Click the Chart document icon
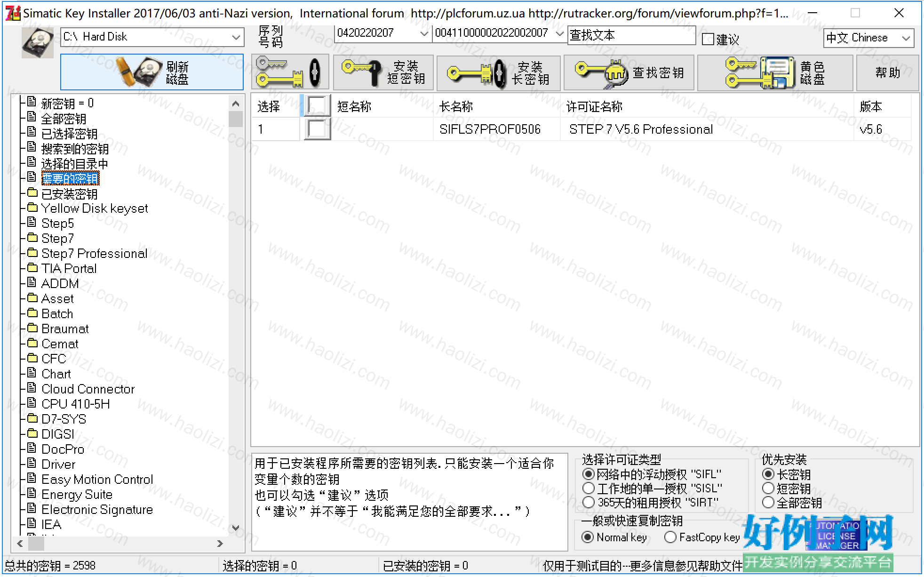Viewport: 924px width, 577px height. (32, 373)
